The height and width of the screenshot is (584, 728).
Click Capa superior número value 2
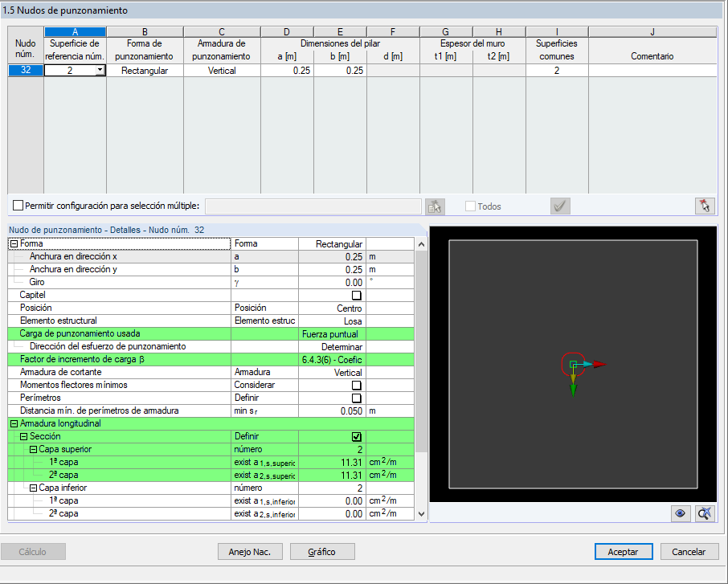pyautogui.click(x=332, y=449)
